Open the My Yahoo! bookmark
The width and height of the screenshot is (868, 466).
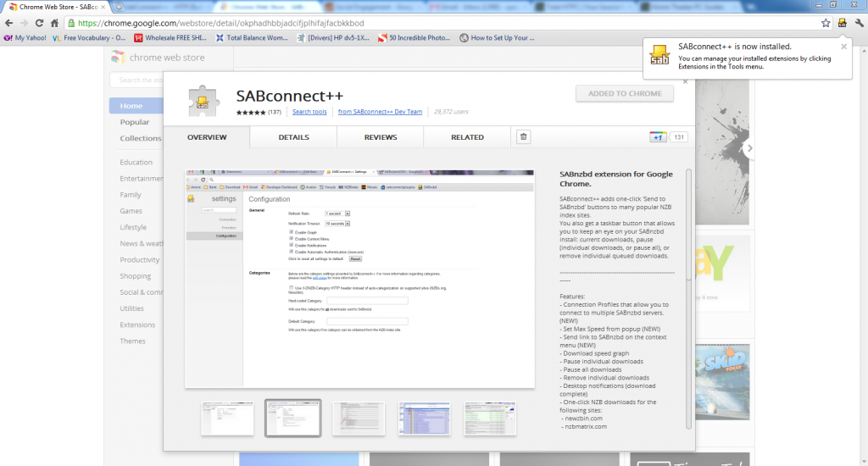pyautogui.click(x=25, y=38)
